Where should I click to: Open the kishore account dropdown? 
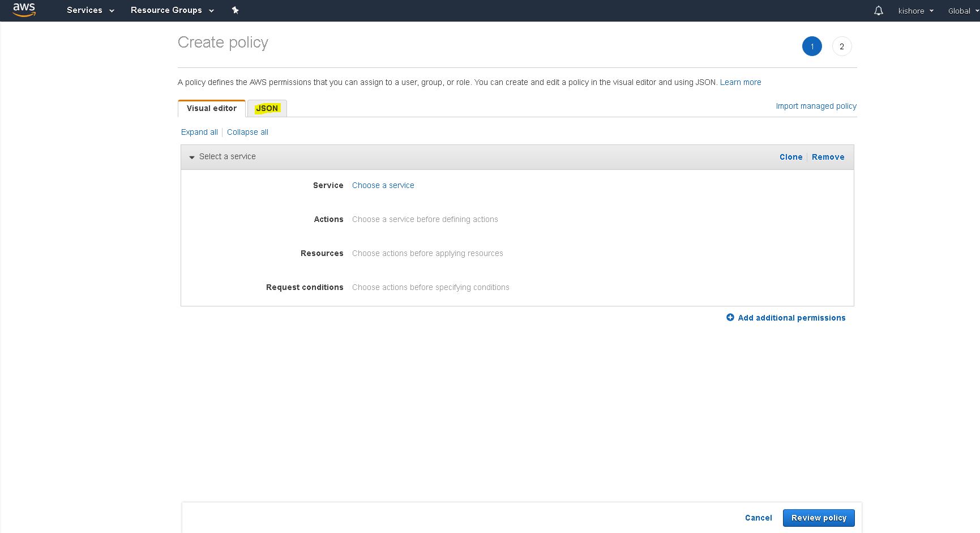tap(915, 11)
